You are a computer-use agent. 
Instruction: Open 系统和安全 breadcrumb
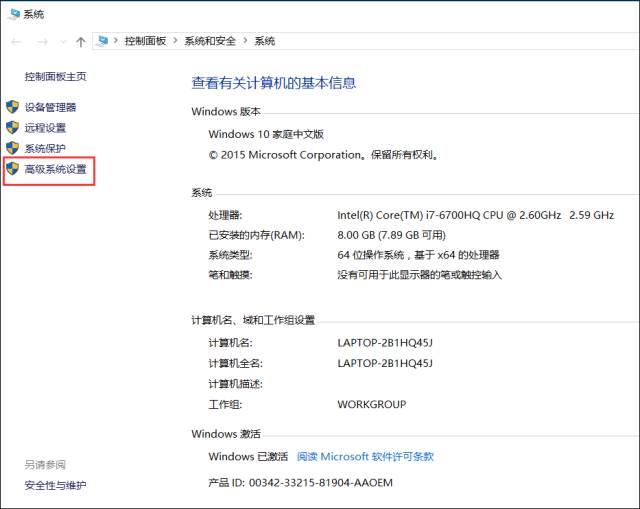(x=210, y=41)
